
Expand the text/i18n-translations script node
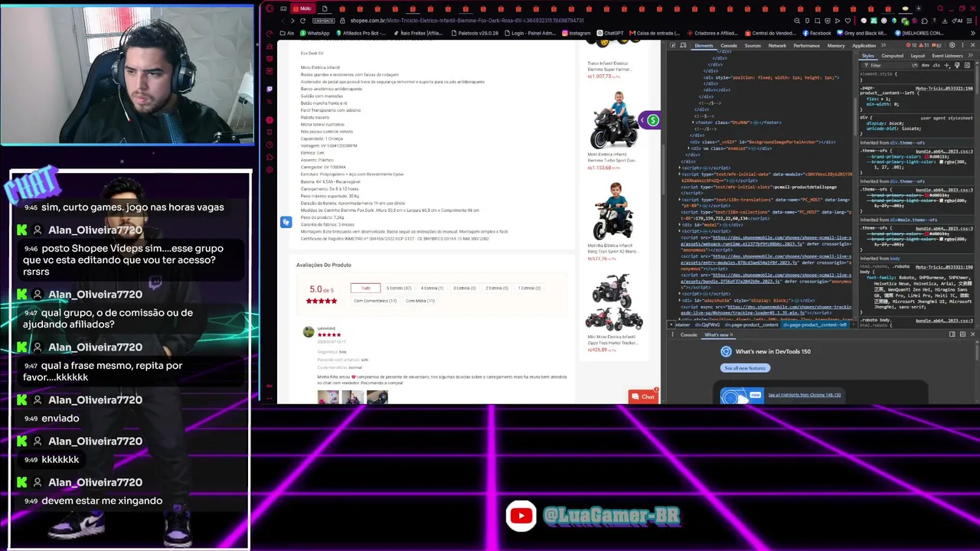point(680,200)
